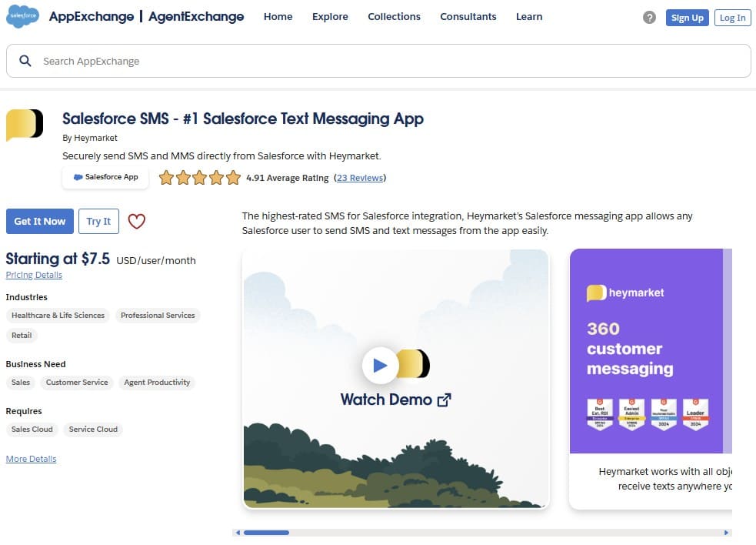The image size is (756, 545).
Task: Click the carousel right scroll arrow
Action: point(726,533)
